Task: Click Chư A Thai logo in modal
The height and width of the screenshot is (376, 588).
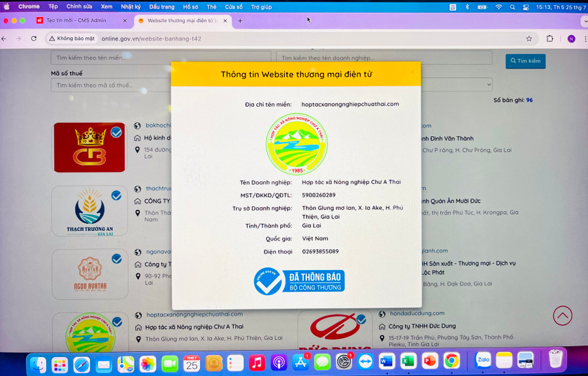Action: (x=297, y=144)
